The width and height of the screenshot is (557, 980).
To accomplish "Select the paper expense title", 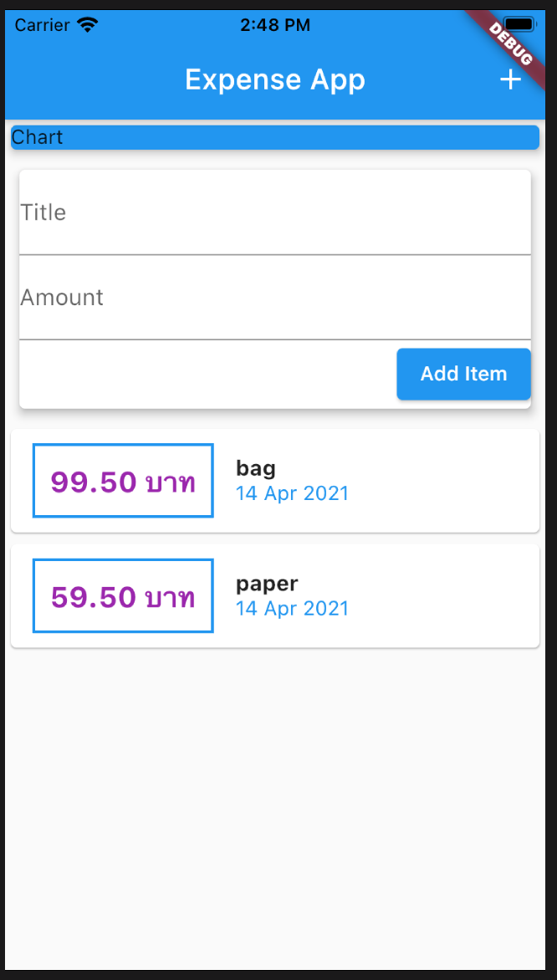I will pos(267,583).
